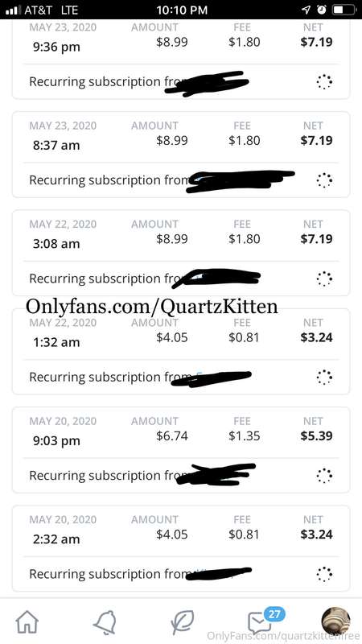Select the $6.74 amount on May 20
Image resolution: width=362 pixels, height=644 pixels.
click(172, 436)
